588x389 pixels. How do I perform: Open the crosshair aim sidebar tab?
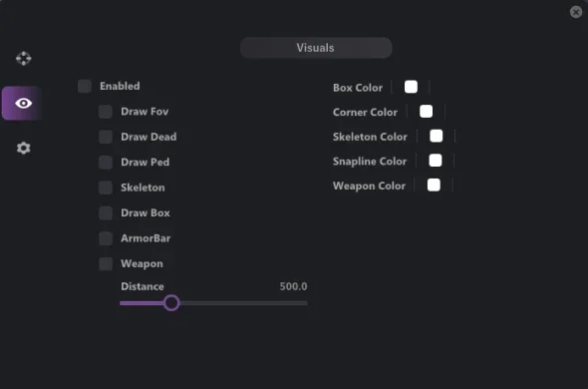pos(24,59)
